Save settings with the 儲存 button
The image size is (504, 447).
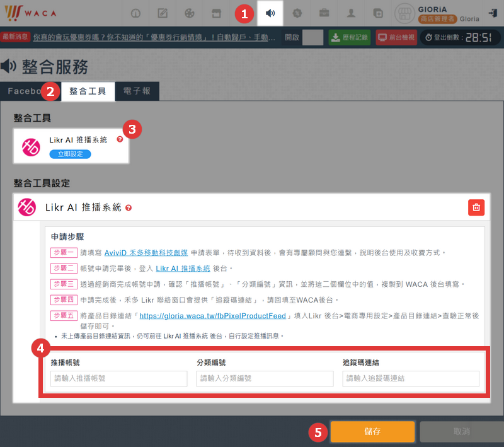372,432
